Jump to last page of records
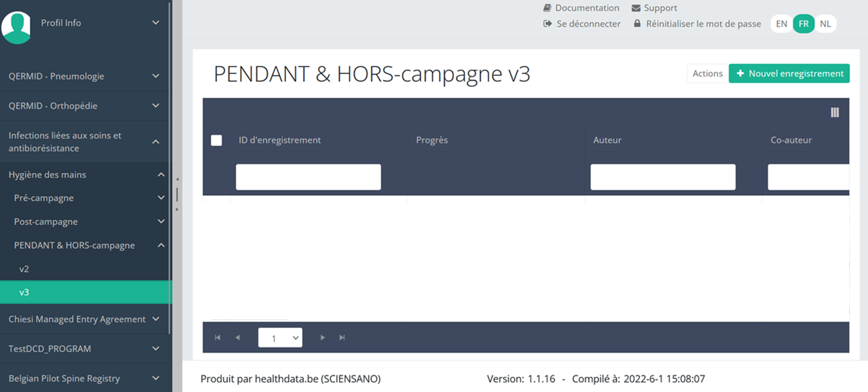The height and width of the screenshot is (392, 868). pyautogui.click(x=342, y=337)
